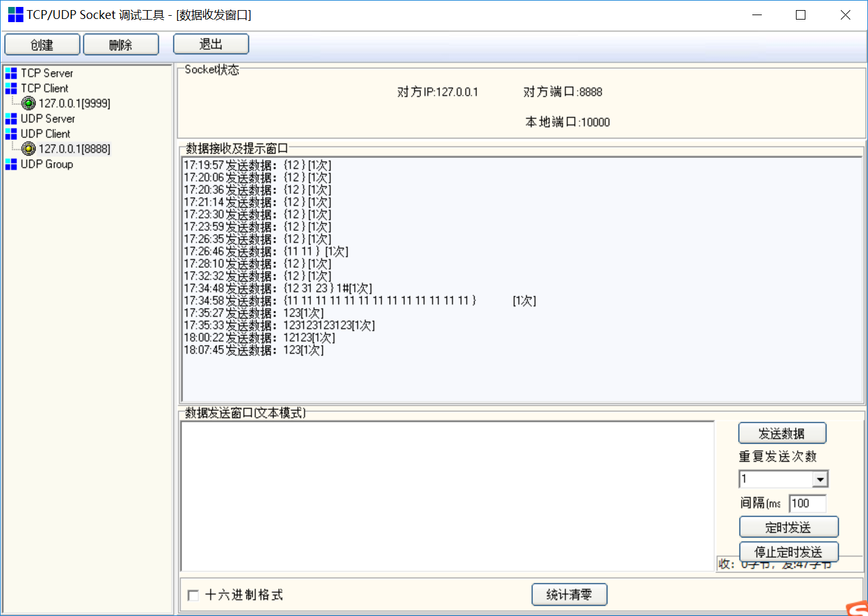Select the 127.0.0.1[9999] tree entry
The image size is (868, 616).
click(x=73, y=103)
